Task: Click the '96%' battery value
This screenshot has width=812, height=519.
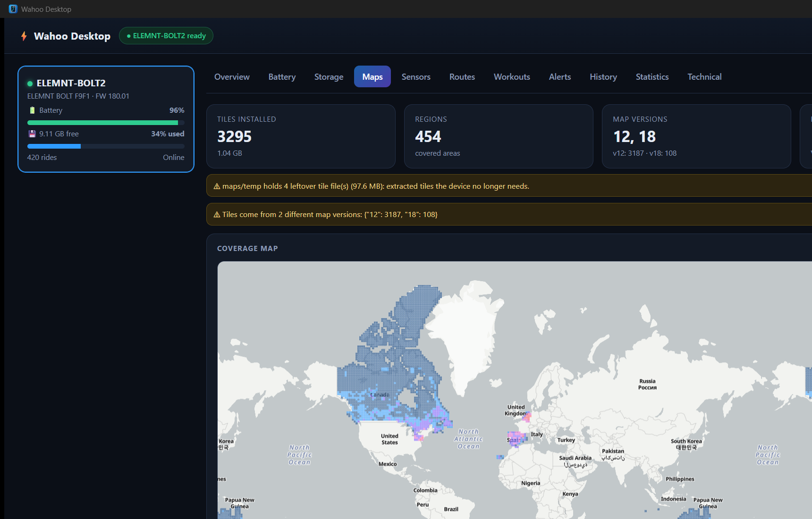Action: pos(177,110)
